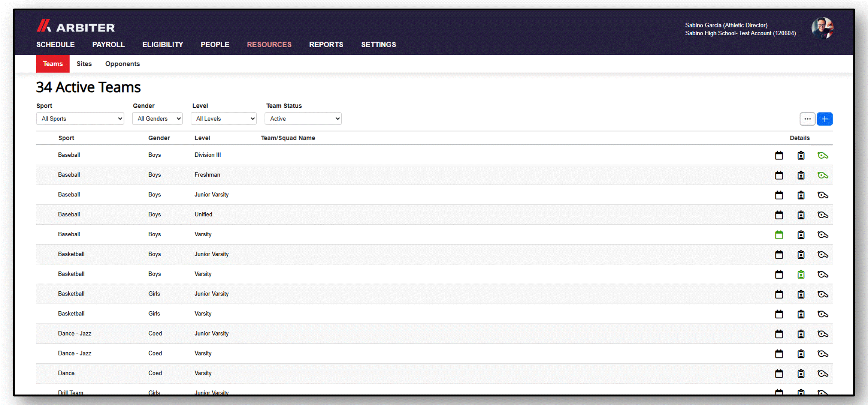Click Girls in Basketball Varsity row
The height and width of the screenshot is (405, 868).
point(154,313)
